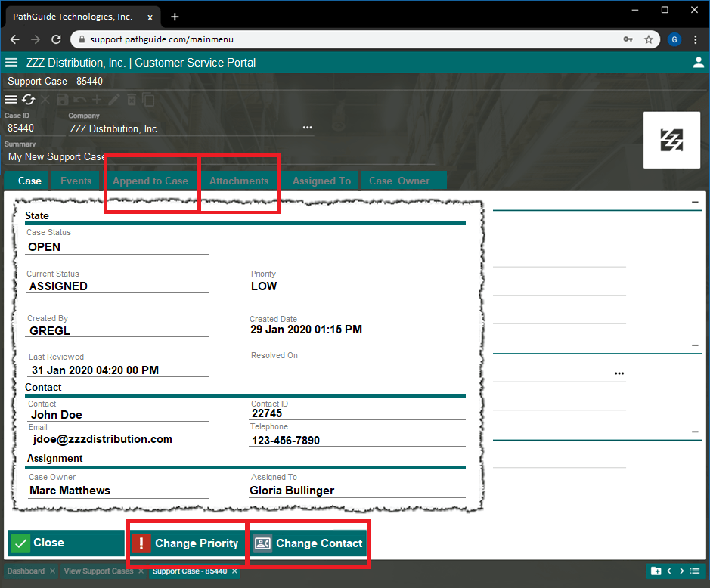Image resolution: width=710 pixels, height=588 pixels.
Task: Click the add plus toolbar icon
Action: click(97, 99)
